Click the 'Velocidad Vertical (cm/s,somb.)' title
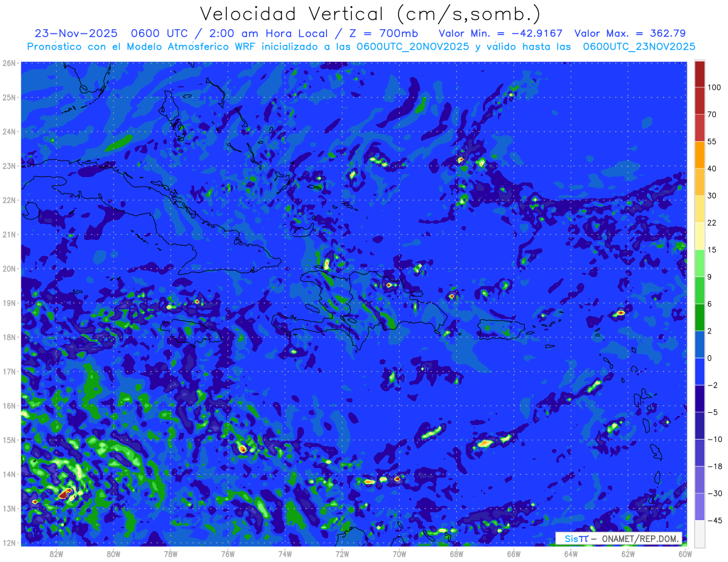Image resolution: width=728 pixels, height=562 pixels. coord(370,14)
